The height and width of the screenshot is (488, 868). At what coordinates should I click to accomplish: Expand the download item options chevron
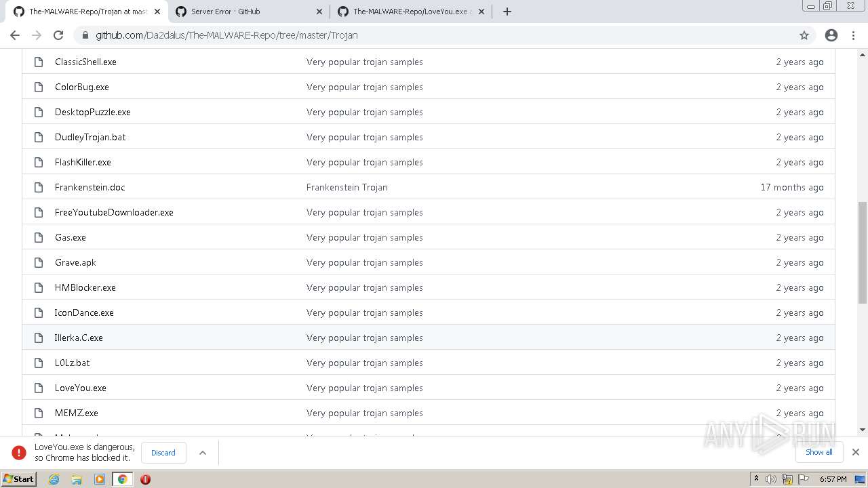click(x=202, y=453)
